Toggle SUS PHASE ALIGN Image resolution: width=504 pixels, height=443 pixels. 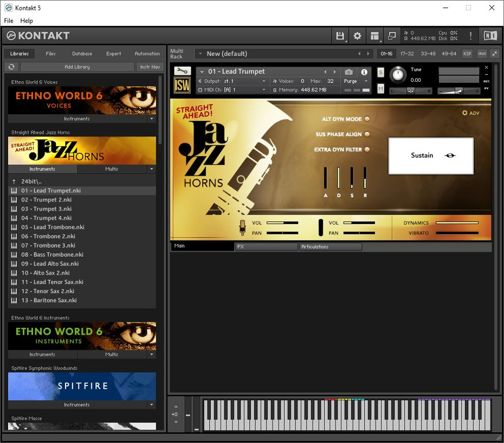(367, 134)
